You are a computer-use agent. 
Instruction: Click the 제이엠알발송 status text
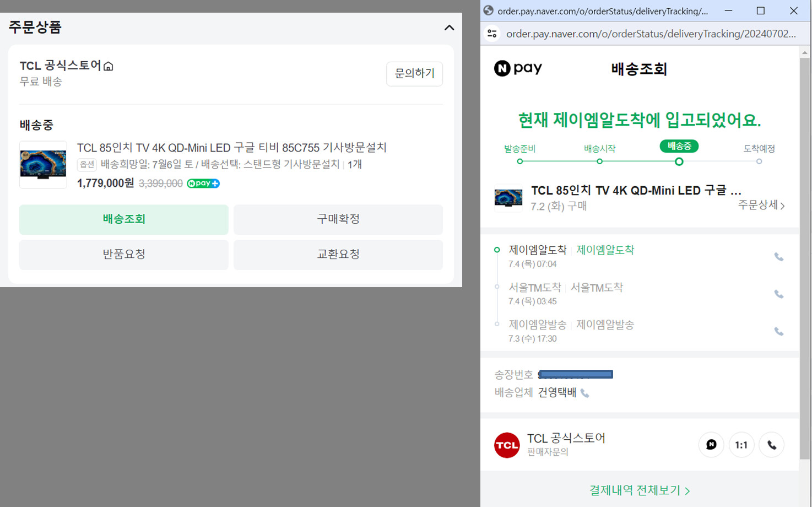605,325
